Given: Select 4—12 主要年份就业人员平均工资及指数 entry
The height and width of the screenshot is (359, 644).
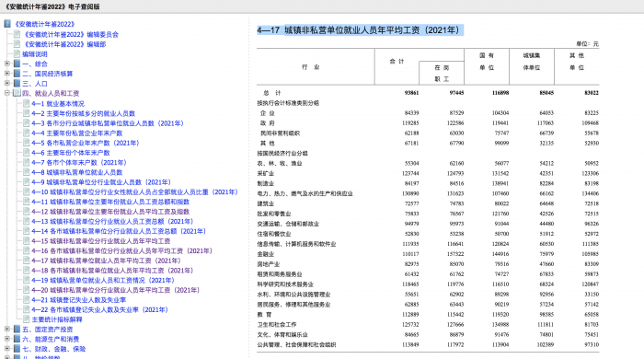Looking at the screenshot, I should coord(110,212).
